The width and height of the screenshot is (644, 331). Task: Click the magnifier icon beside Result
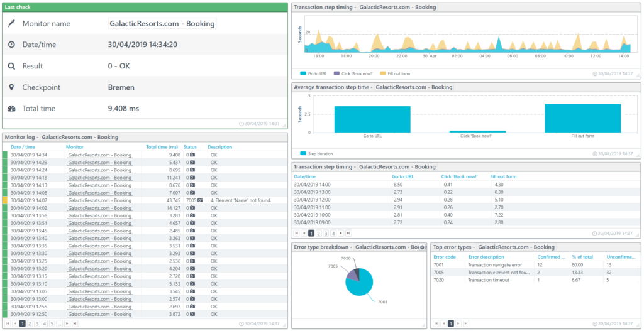coord(11,66)
